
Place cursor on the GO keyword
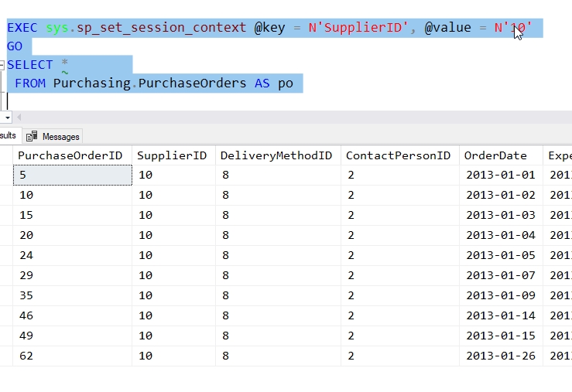[15, 46]
